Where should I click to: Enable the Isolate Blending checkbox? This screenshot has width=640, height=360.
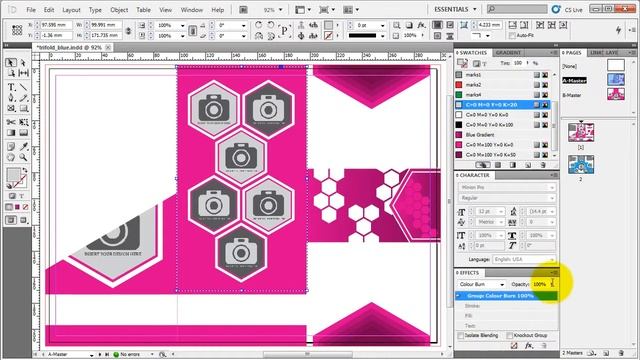tap(461, 336)
